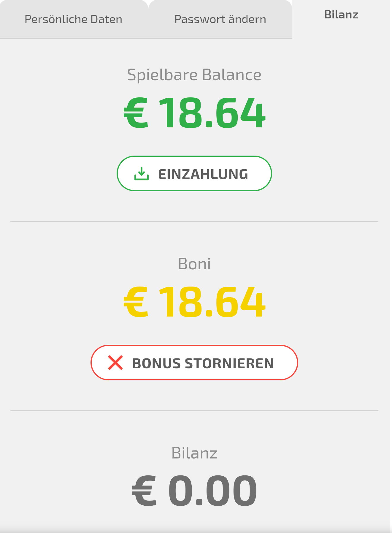392x533 pixels.
Task: Click the green 18.64 balance figure
Action: tap(212, 113)
